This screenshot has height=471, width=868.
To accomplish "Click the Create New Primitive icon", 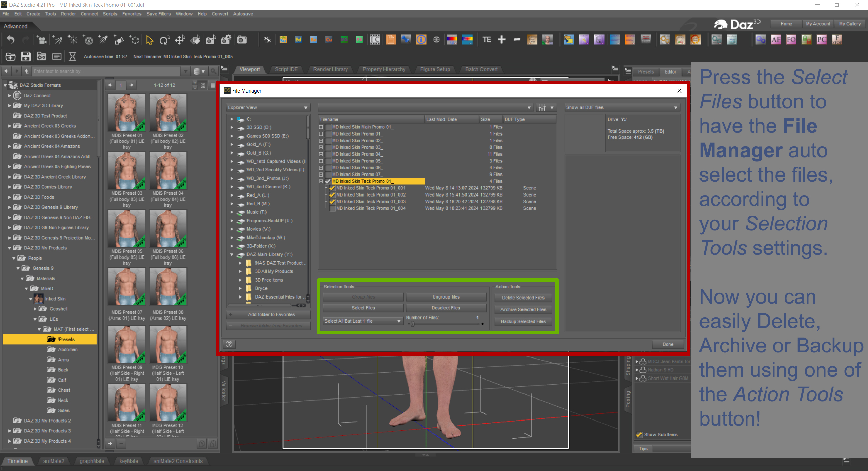I will (x=119, y=40).
